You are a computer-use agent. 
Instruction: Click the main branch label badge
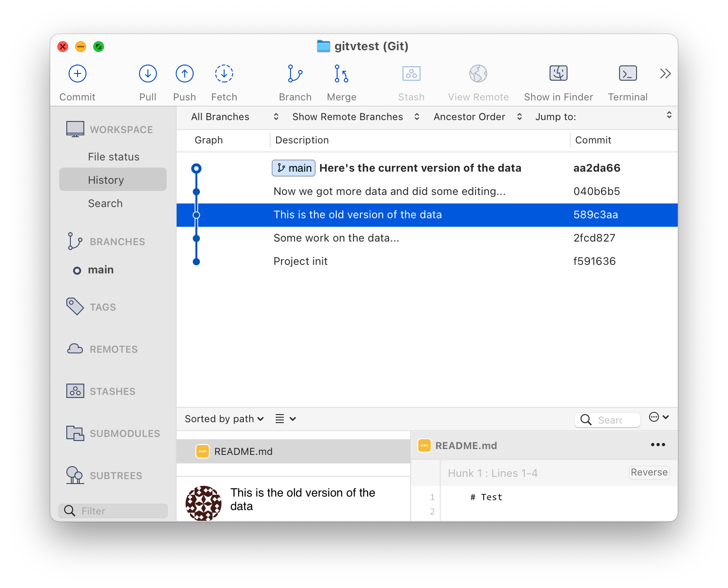[294, 168]
